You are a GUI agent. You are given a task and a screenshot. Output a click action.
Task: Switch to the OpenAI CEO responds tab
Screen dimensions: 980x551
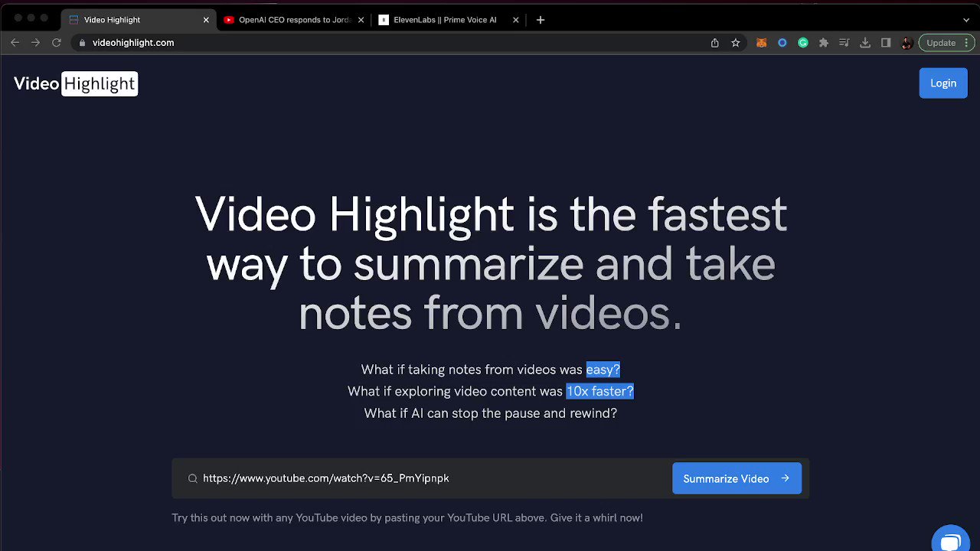point(291,20)
